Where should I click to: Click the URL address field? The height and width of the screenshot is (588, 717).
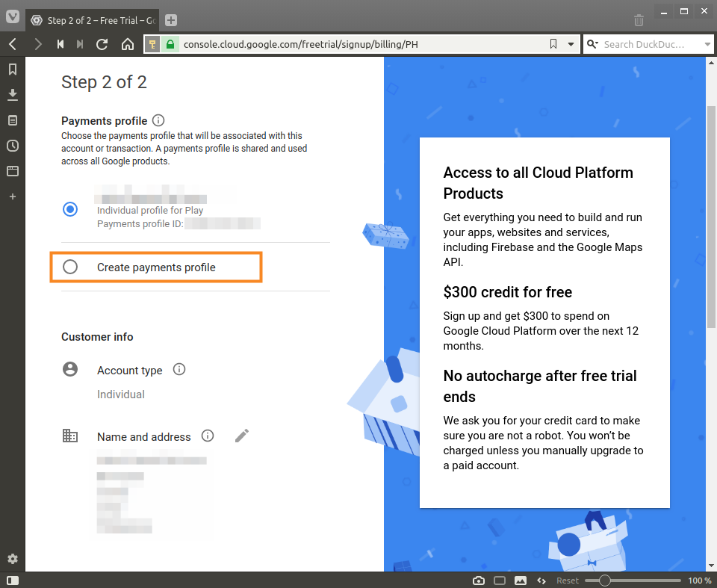coord(362,44)
